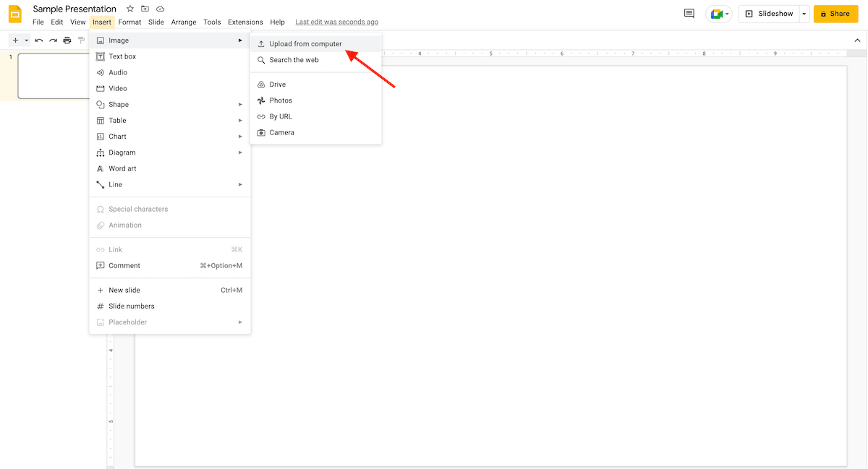
Task: Open the Last edit was seconds ago link
Action: pos(336,22)
